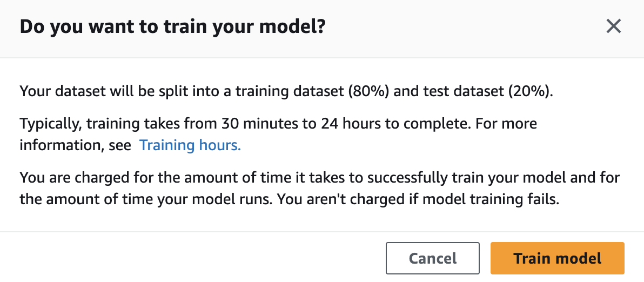Open the Training hours link
The width and height of the screenshot is (644, 282).
pos(190,145)
